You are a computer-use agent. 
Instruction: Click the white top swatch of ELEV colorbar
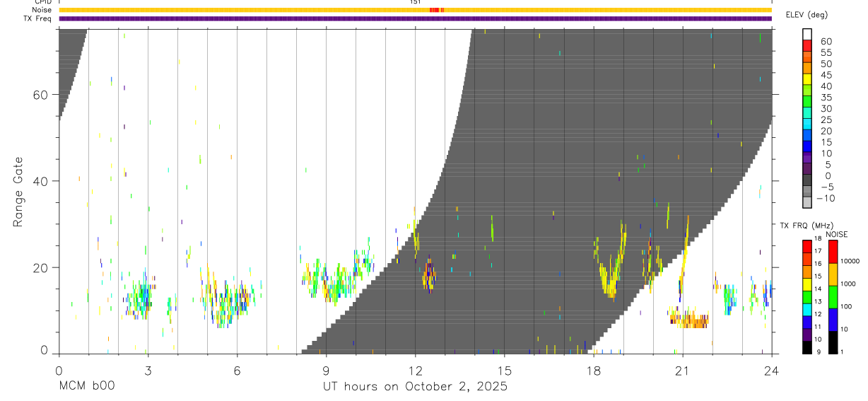pos(807,35)
